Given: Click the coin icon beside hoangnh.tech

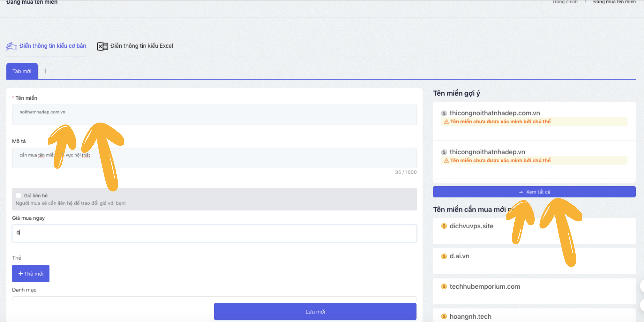Looking at the screenshot, I should pos(444,317).
